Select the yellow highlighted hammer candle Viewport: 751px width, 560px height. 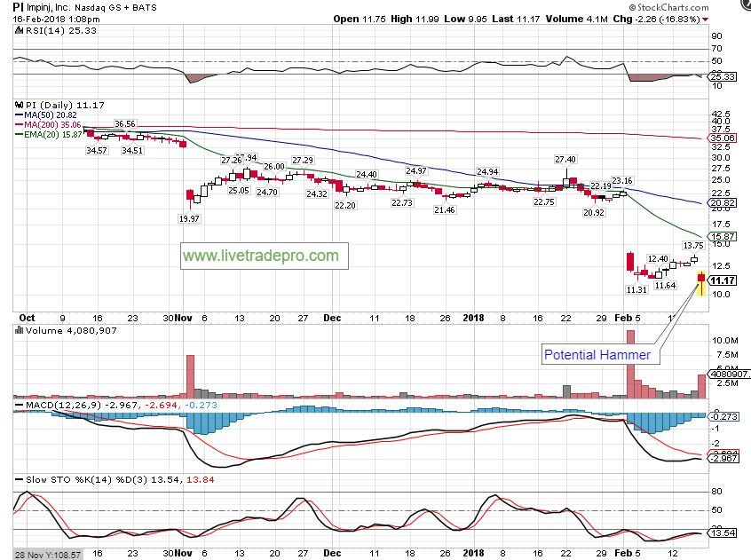(702, 284)
